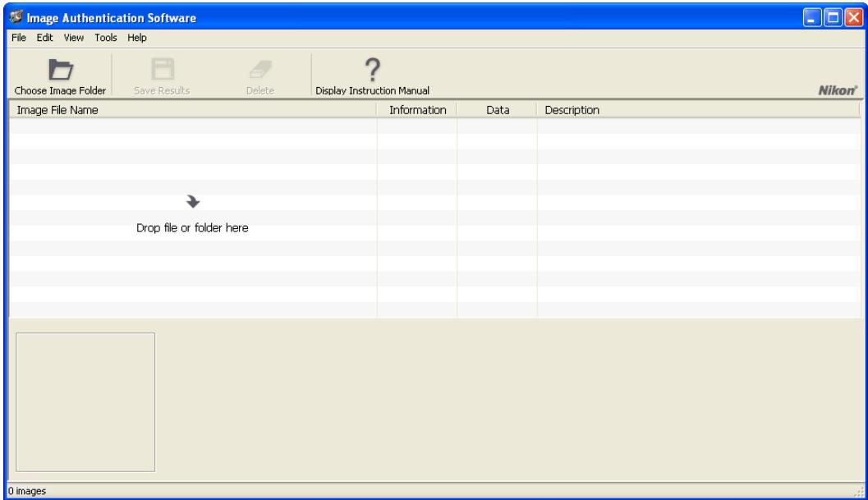Image resolution: width=868 pixels, height=500 pixels.
Task: Open the Edit menu
Action: (x=44, y=38)
